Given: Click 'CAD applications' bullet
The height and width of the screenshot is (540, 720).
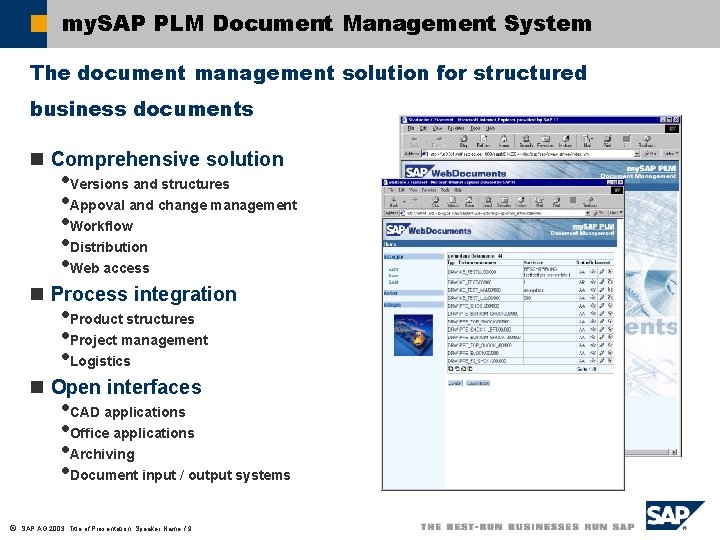Looking at the screenshot, I should click(128, 412).
